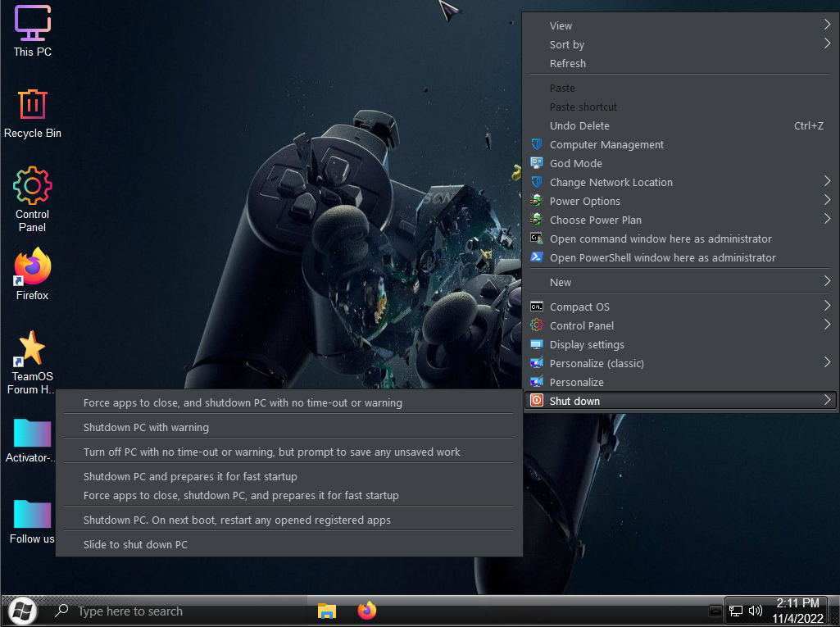Select the TeamOS Forum star shortcut

tap(32, 362)
